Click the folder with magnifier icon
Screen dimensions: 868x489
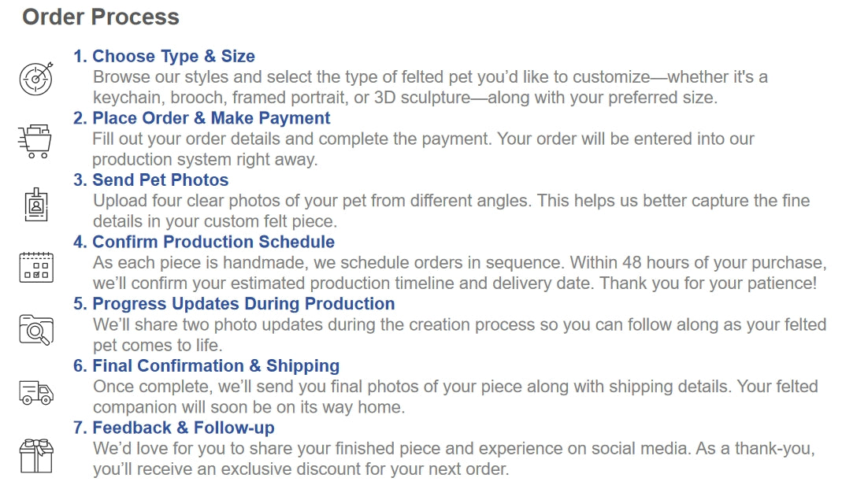point(35,329)
